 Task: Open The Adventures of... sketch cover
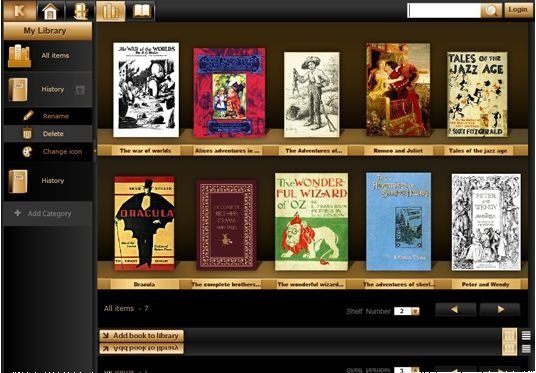point(312,95)
